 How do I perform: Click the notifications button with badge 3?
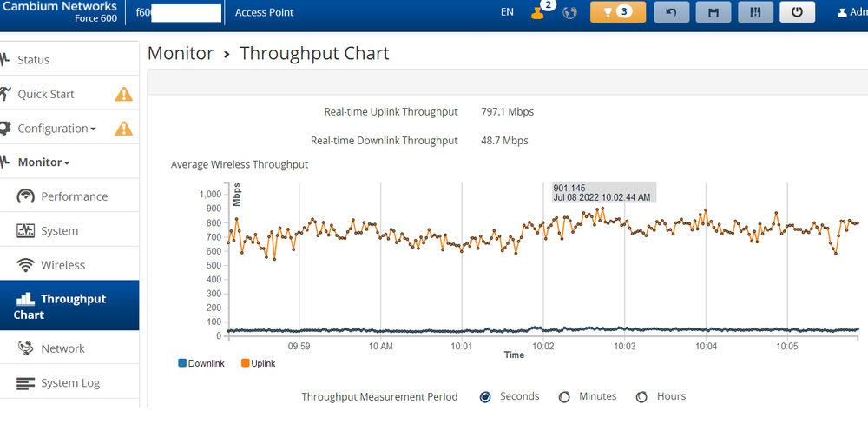click(618, 12)
